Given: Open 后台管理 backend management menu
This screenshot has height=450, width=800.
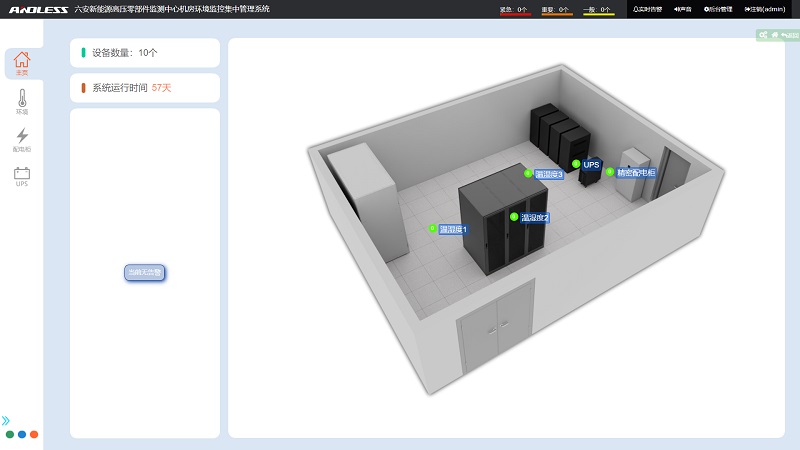Looking at the screenshot, I should tap(718, 9).
